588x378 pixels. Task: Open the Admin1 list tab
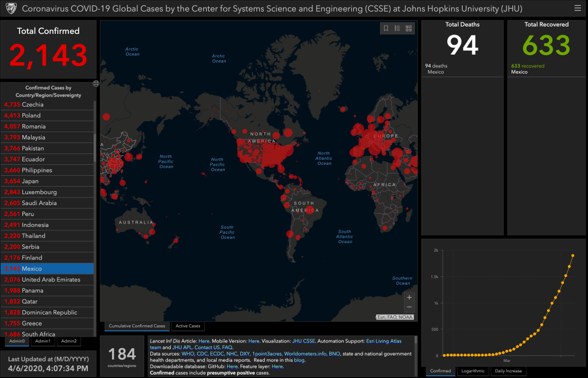pyautogui.click(x=43, y=341)
